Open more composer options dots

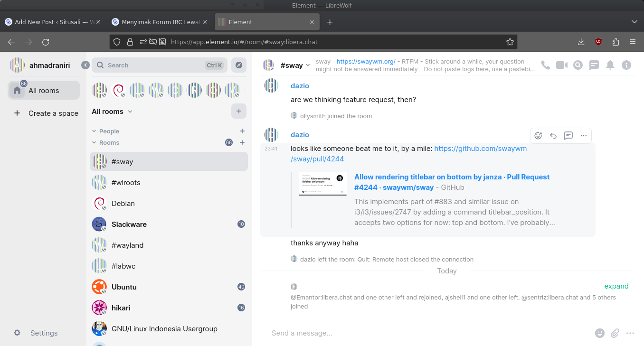click(630, 333)
